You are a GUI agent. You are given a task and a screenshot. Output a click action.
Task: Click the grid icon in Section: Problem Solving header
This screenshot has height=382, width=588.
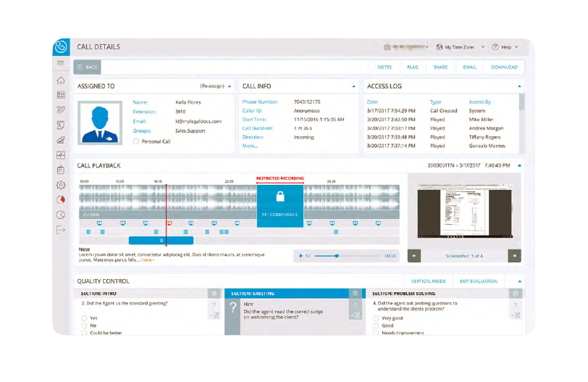pos(516,294)
